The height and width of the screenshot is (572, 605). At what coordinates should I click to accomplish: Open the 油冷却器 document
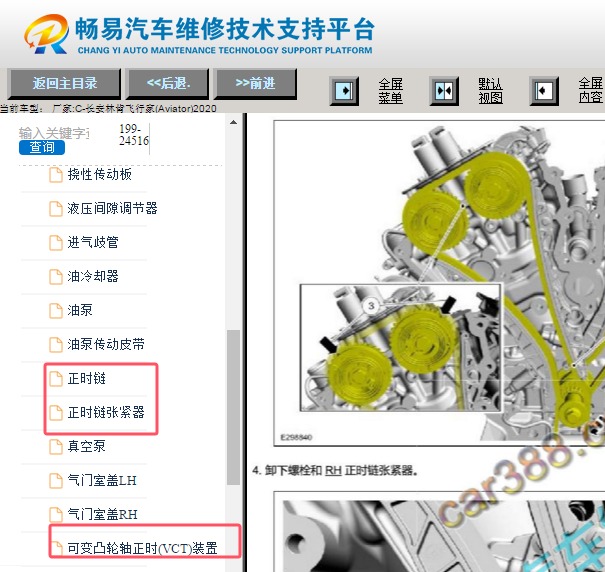pyautogui.click(x=93, y=276)
